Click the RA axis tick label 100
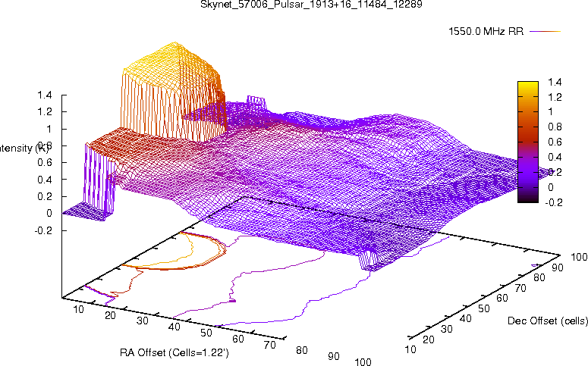Screen dimensions: 588x366 click(363, 362)
